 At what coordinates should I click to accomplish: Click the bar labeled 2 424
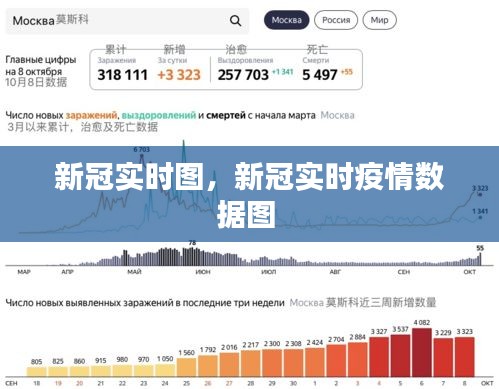coord(315,362)
